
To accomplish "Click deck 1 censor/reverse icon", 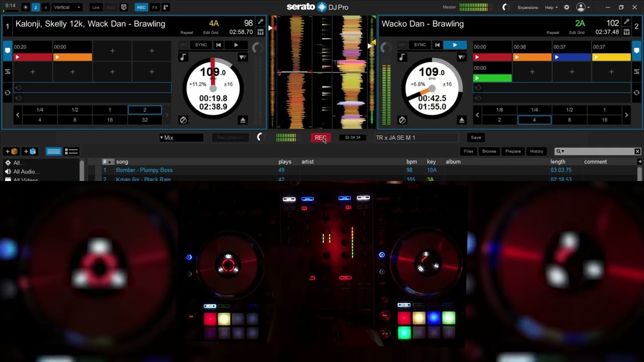I will click(183, 120).
